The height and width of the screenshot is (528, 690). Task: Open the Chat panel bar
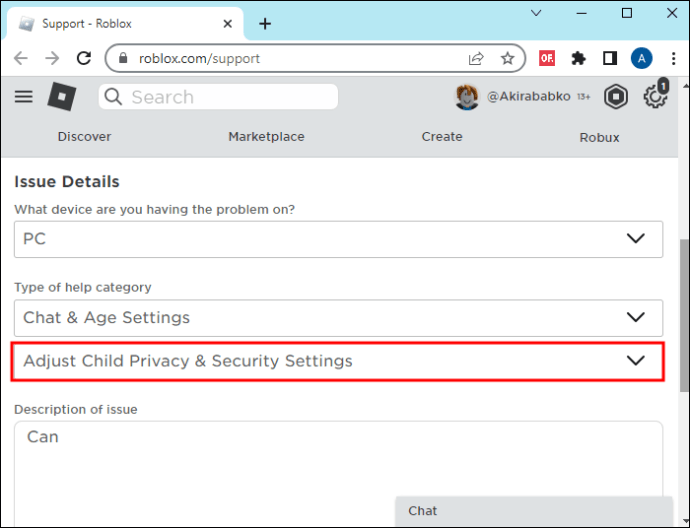534,511
